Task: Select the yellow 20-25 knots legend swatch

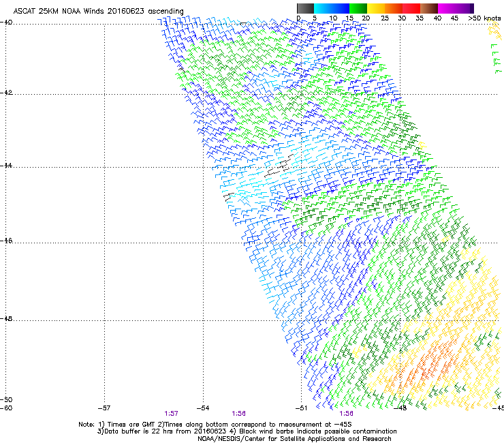Action: [x=376, y=8]
